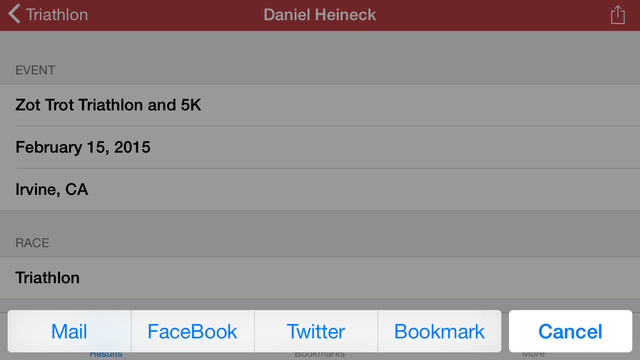Bookmark this race result
Viewport: 640px width, 360px height.
440,331
